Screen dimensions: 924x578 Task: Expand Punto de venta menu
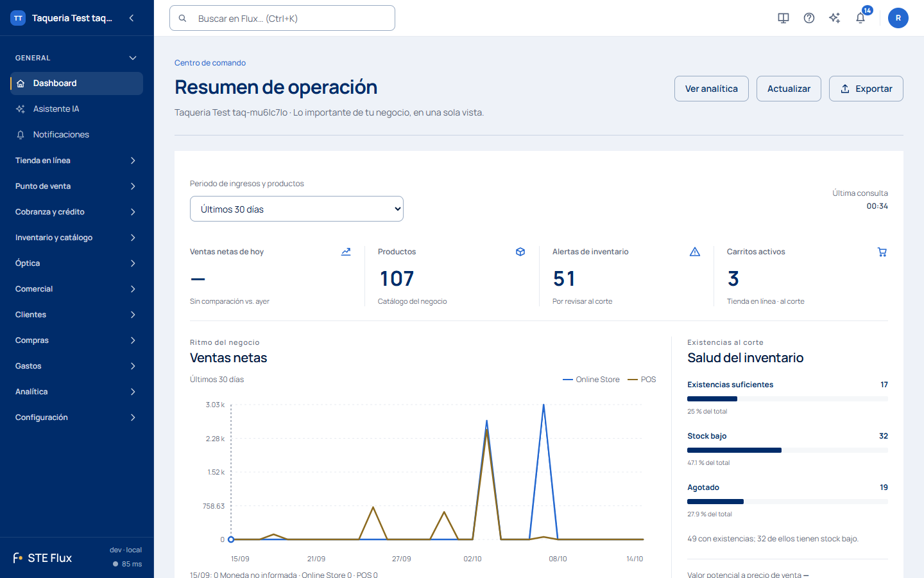click(76, 186)
